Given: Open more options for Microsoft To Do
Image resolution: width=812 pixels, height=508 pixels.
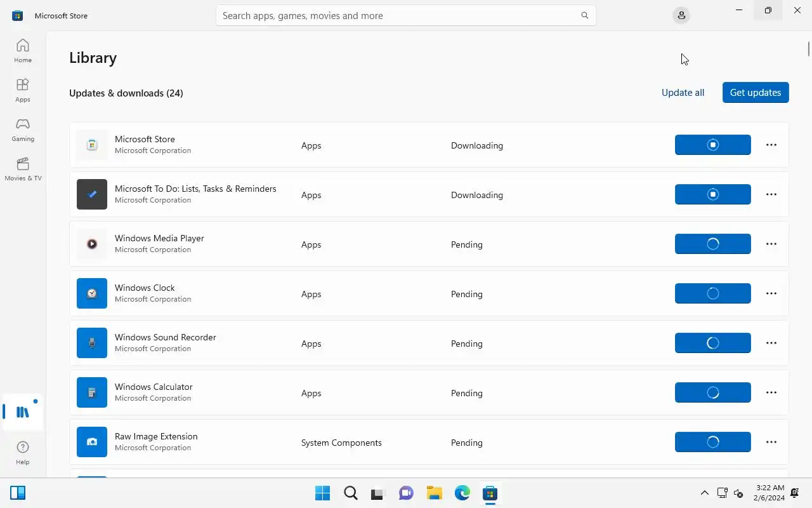Looking at the screenshot, I should click(x=771, y=194).
